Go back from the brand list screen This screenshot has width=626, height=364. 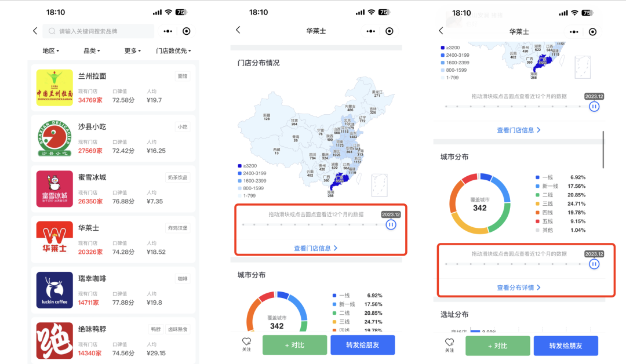35,31
